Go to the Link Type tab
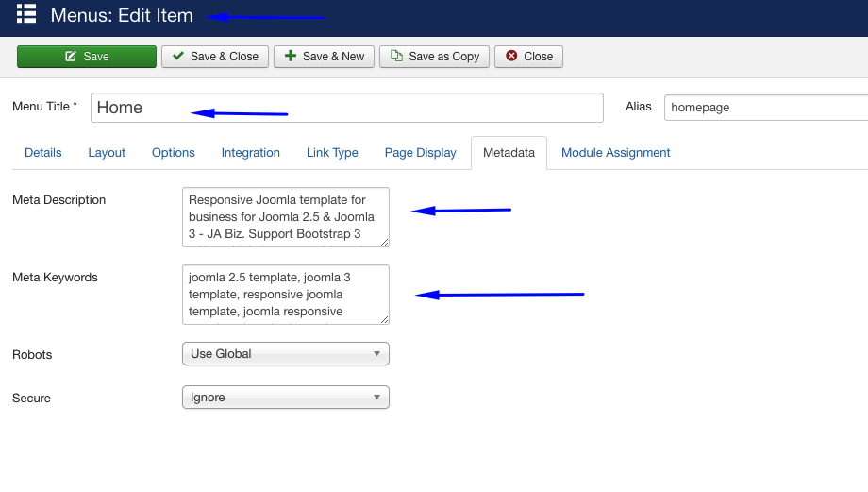This screenshot has height=492, width=868. point(332,153)
